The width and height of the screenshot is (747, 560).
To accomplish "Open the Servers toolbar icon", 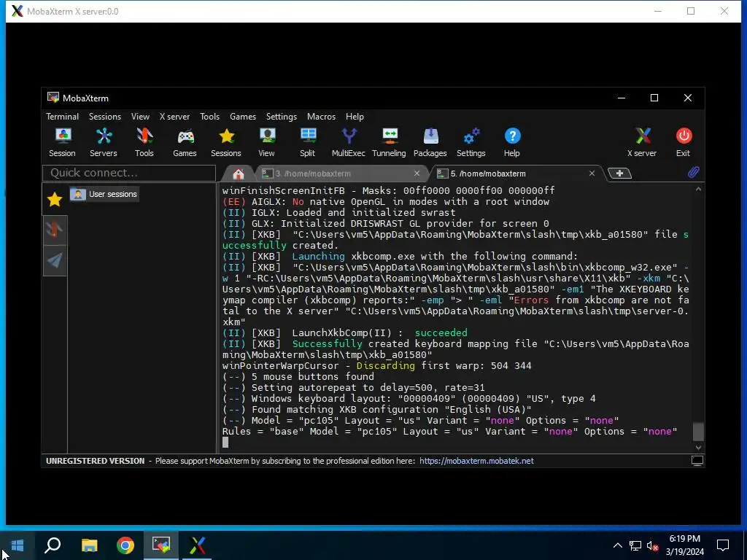I will pyautogui.click(x=104, y=142).
